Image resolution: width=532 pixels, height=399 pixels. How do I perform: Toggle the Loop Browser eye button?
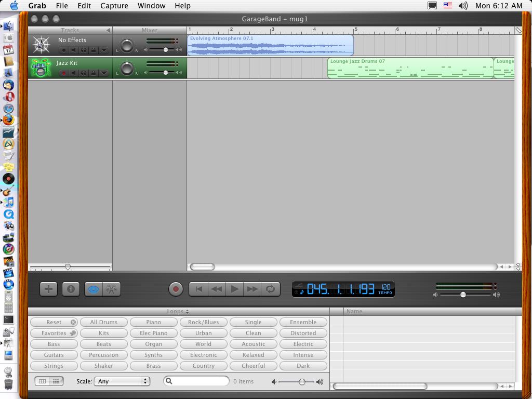(94, 289)
